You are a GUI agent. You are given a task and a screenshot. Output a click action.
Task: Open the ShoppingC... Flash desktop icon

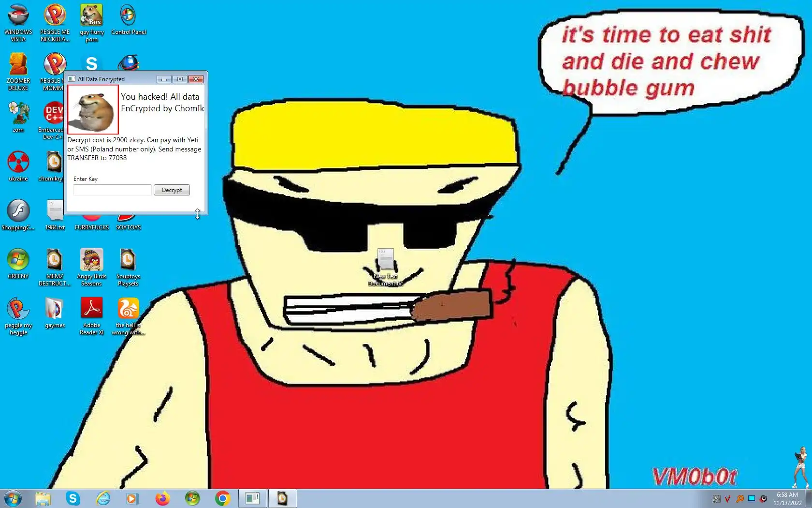[x=18, y=215]
